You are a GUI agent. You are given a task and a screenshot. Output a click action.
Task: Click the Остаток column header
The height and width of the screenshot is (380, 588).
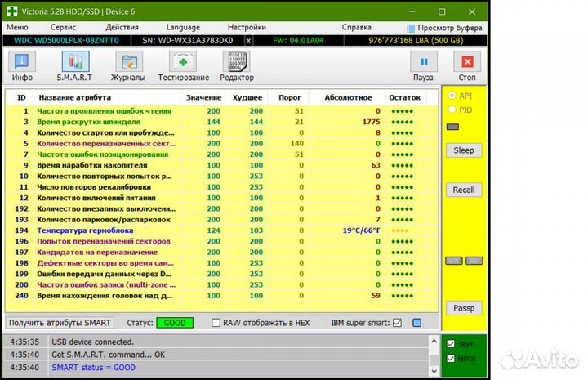coord(404,97)
